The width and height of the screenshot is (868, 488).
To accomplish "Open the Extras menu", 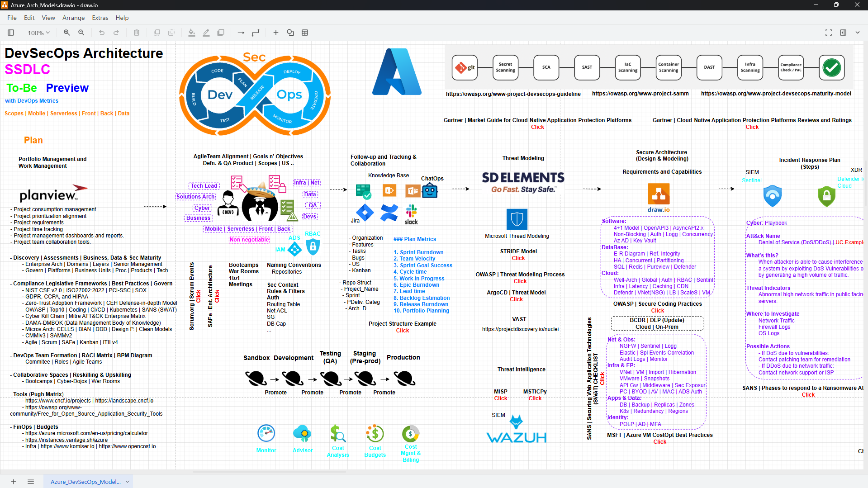I will point(100,18).
